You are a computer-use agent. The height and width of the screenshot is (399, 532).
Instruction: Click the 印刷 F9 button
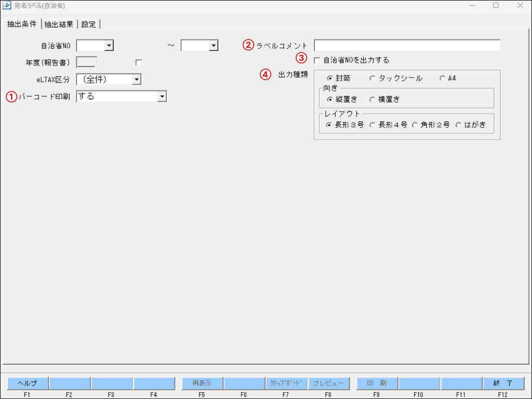pyautogui.click(x=377, y=383)
